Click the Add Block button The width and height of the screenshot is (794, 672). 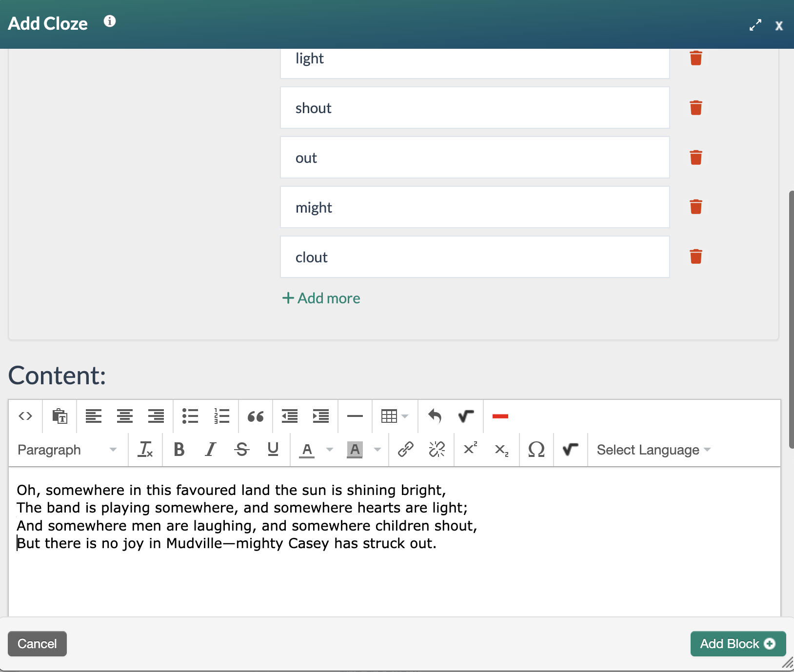pyautogui.click(x=738, y=644)
